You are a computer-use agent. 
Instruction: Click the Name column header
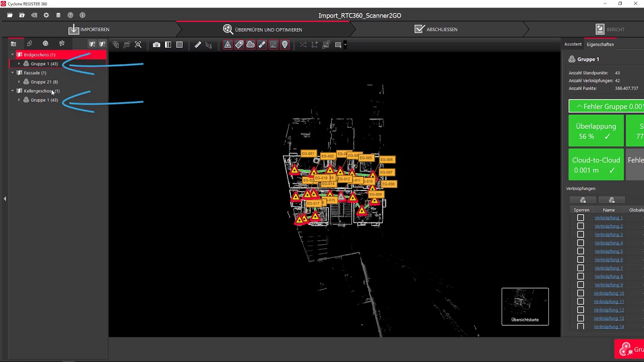click(609, 210)
